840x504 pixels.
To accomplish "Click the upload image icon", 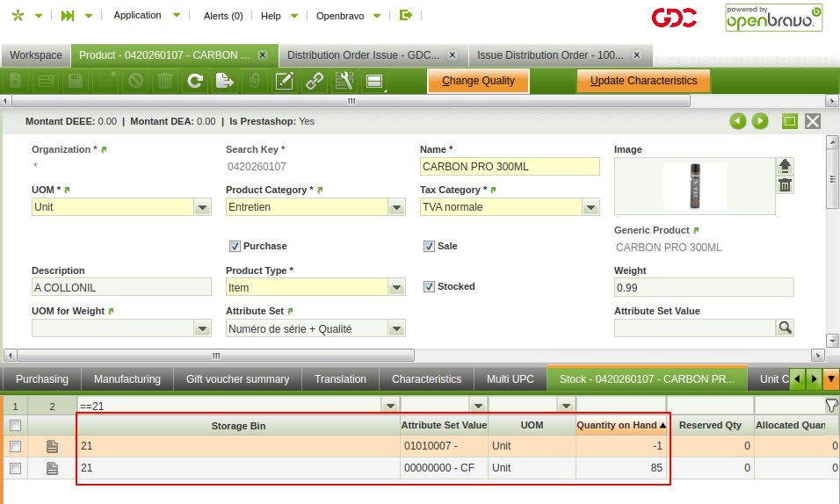I will [x=785, y=166].
